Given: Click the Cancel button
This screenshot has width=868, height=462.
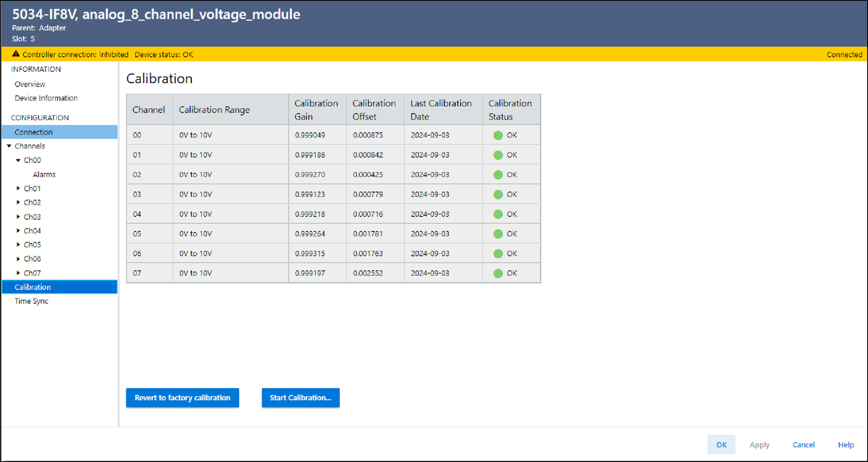Looking at the screenshot, I should coord(803,445).
